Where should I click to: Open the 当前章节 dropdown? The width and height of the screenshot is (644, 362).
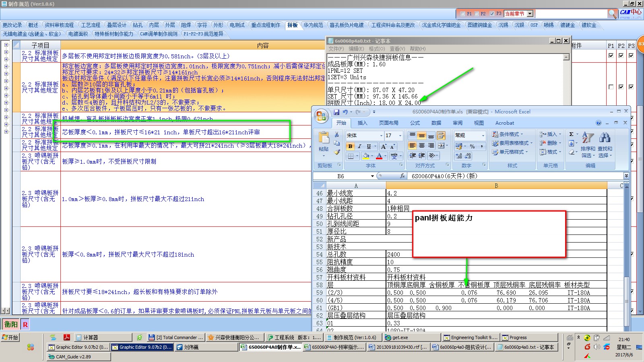(x=530, y=14)
